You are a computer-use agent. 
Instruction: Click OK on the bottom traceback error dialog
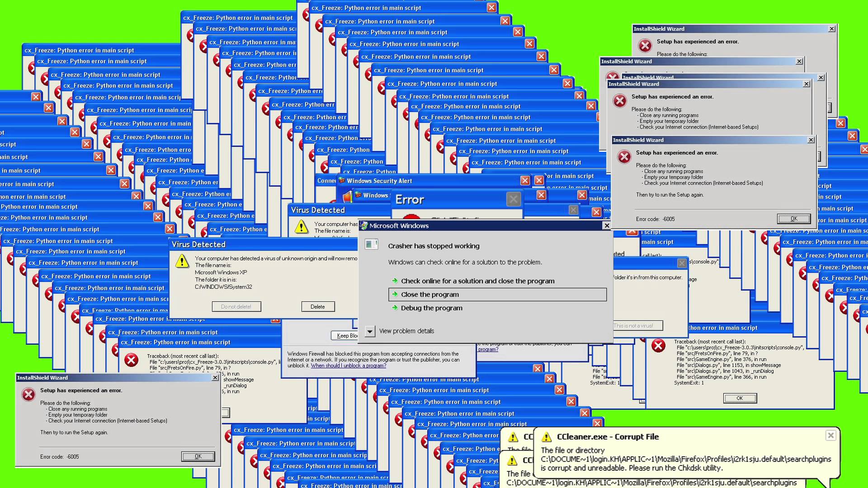click(739, 398)
